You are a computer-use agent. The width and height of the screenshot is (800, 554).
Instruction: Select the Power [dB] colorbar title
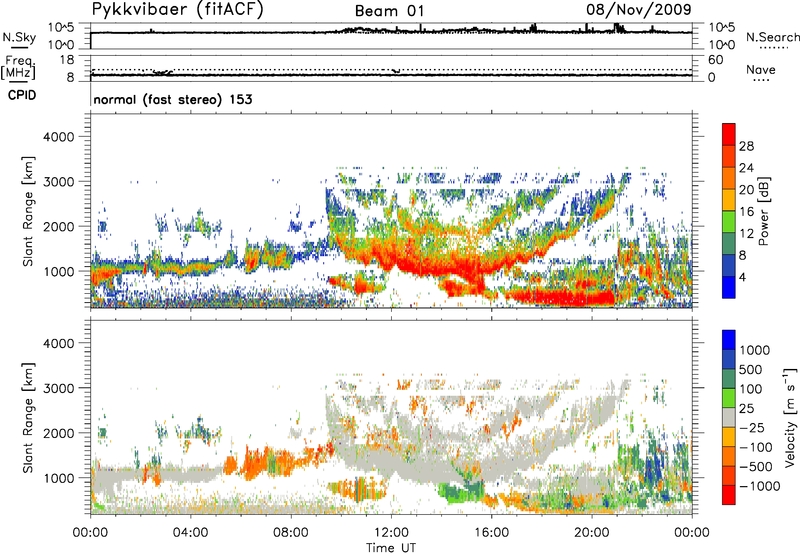(x=763, y=211)
